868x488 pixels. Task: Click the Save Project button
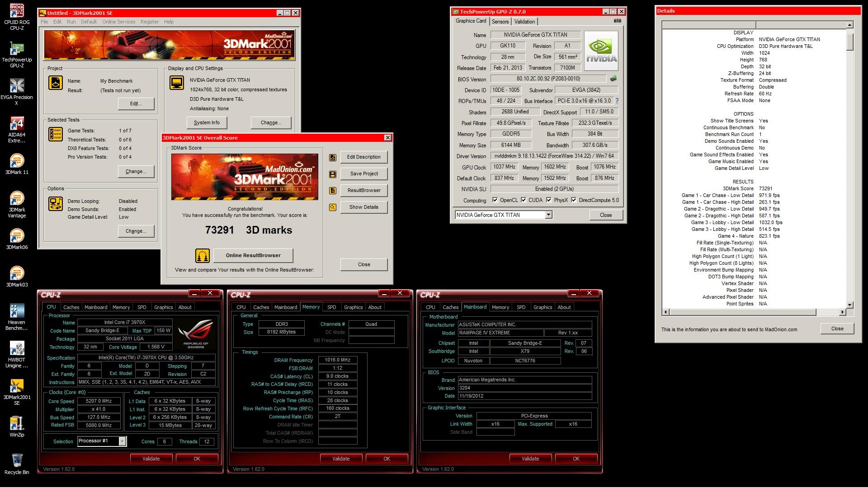[364, 174]
